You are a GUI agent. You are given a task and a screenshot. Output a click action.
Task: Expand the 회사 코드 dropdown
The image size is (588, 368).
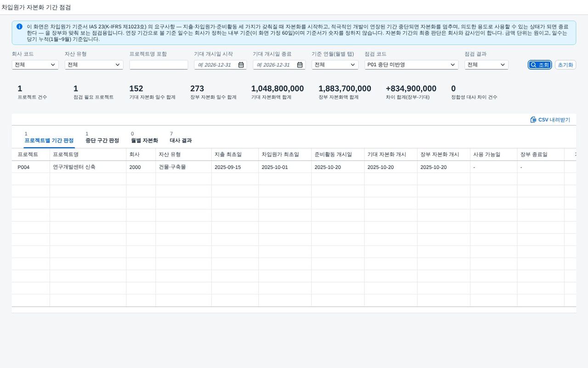[35, 65]
